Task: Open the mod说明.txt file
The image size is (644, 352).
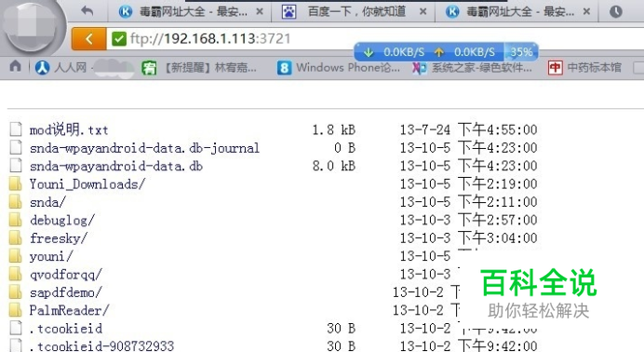Action: [x=69, y=129]
